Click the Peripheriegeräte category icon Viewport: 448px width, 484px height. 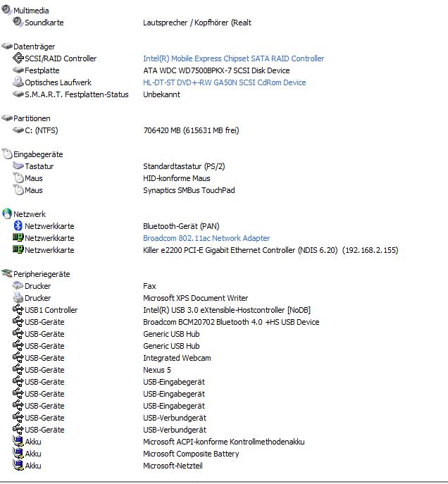click(7, 273)
